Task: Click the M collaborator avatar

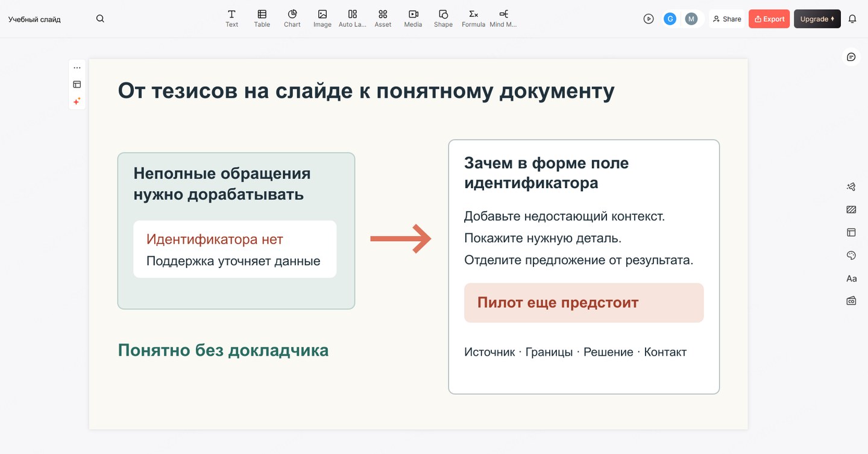Action: [x=691, y=19]
